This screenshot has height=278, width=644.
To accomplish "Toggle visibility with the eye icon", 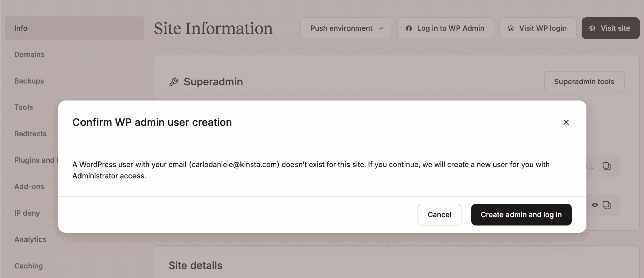I will pos(594,205).
